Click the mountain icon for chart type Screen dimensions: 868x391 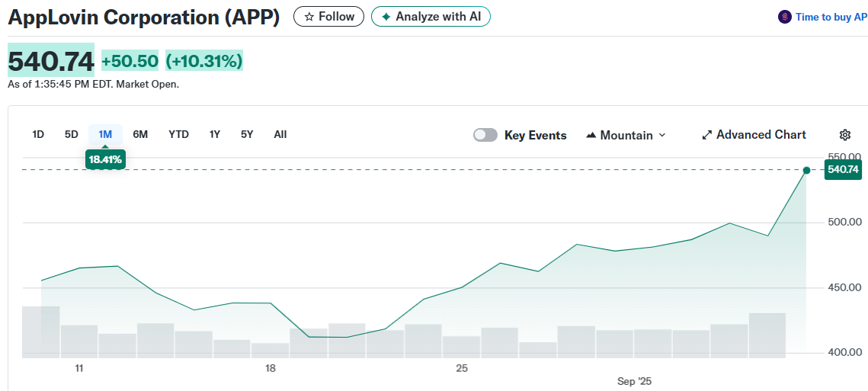[591, 135]
